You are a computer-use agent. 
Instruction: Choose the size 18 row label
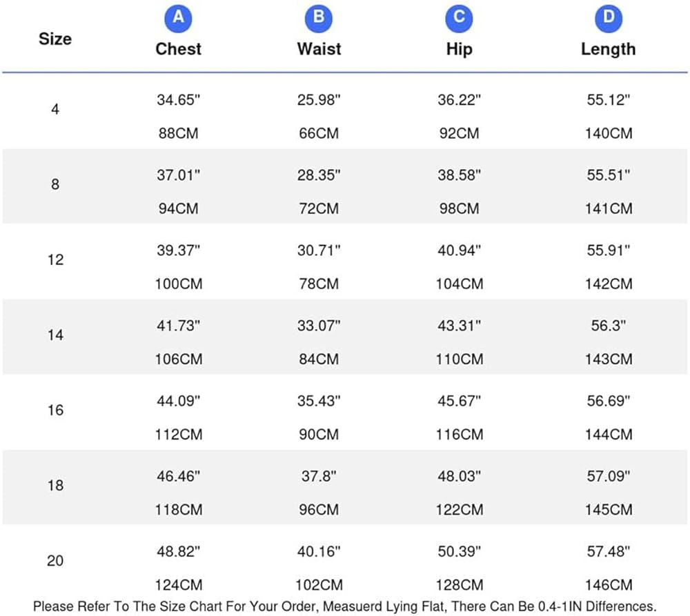(x=55, y=485)
